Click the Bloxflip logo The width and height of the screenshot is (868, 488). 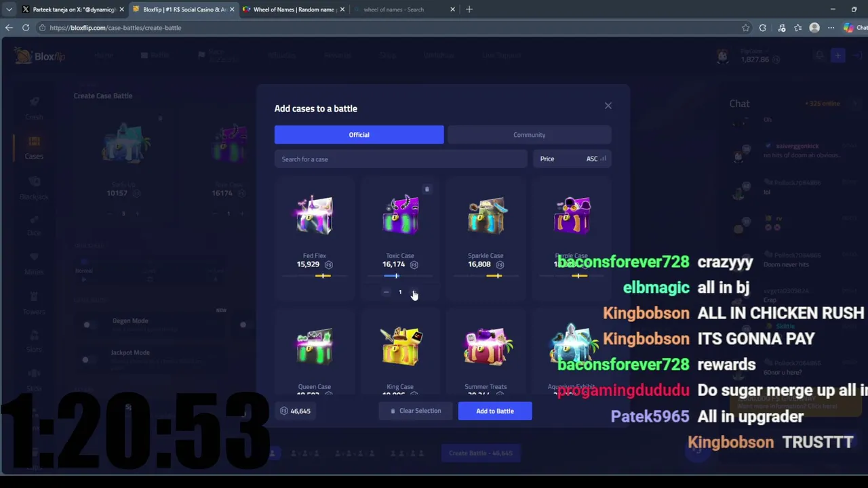tap(40, 56)
